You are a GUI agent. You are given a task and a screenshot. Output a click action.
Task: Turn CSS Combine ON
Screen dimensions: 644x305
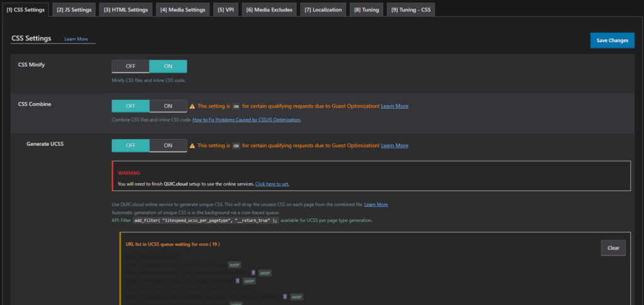coord(168,106)
